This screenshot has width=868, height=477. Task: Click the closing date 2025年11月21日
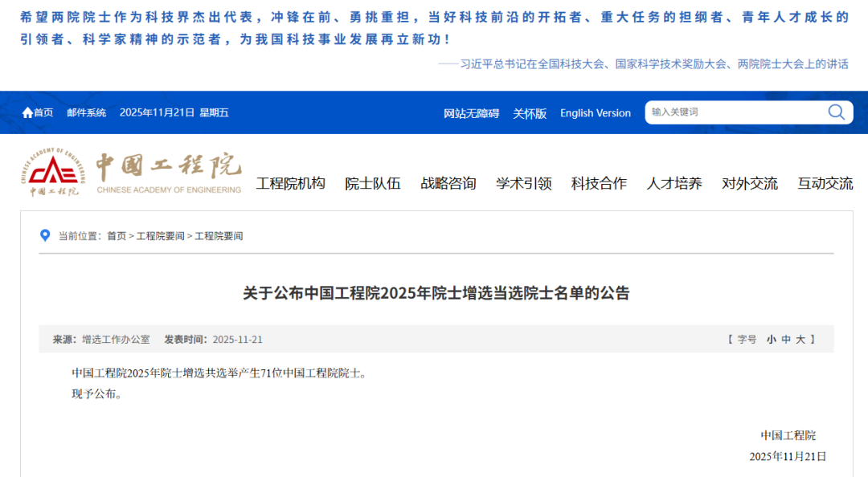click(788, 457)
